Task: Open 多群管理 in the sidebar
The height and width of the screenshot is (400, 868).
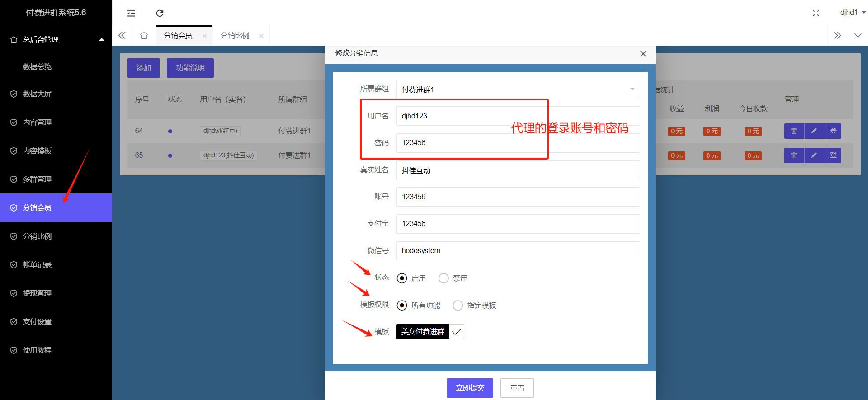Action: [37, 179]
